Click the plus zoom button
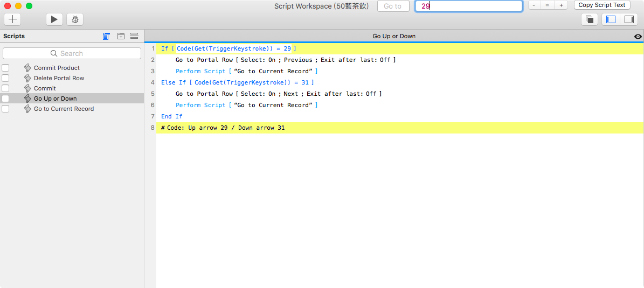The image size is (644, 288). 561,5
